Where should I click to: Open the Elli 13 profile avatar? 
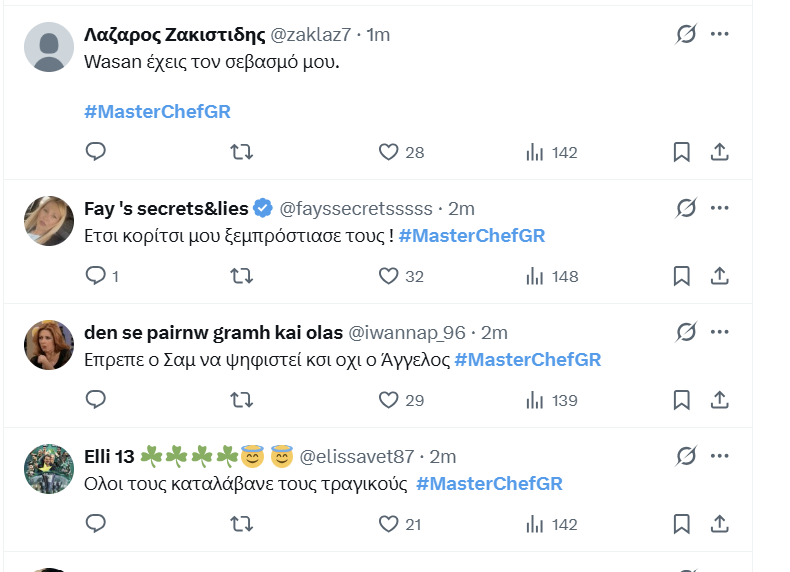(x=48, y=469)
